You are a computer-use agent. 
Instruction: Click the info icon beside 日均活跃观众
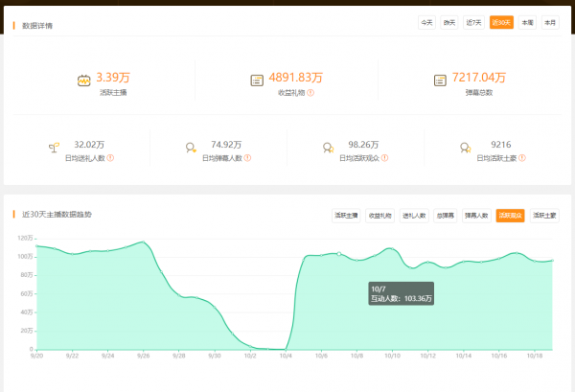click(x=387, y=157)
